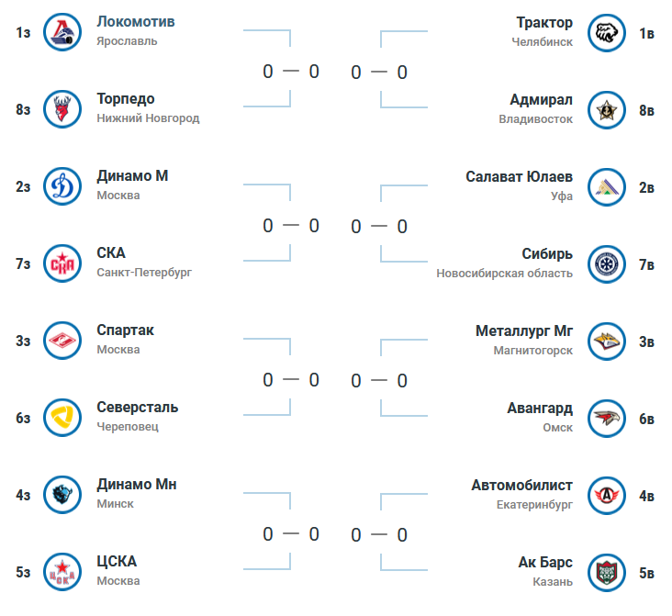Open the Dinamo Moscow logo

62,186
